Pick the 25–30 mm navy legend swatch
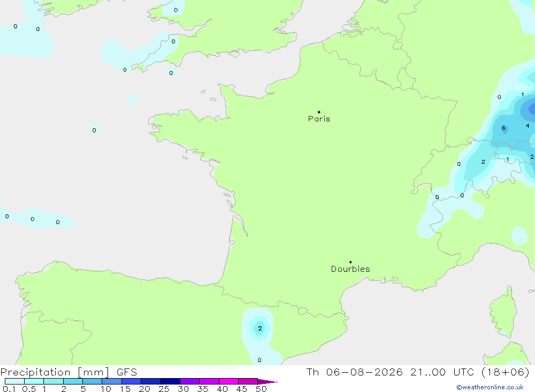Screen dimensions: 535x392 [170, 381]
